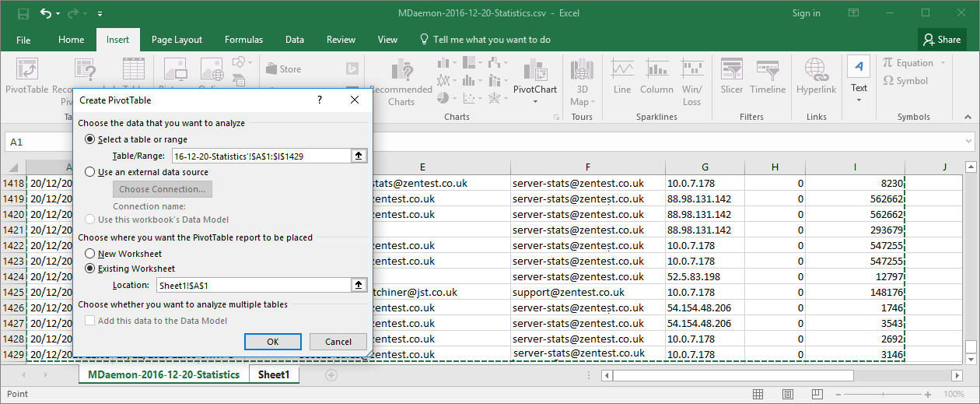
Task: Switch to Normal view in status bar
Action: (x=758, y=394)
